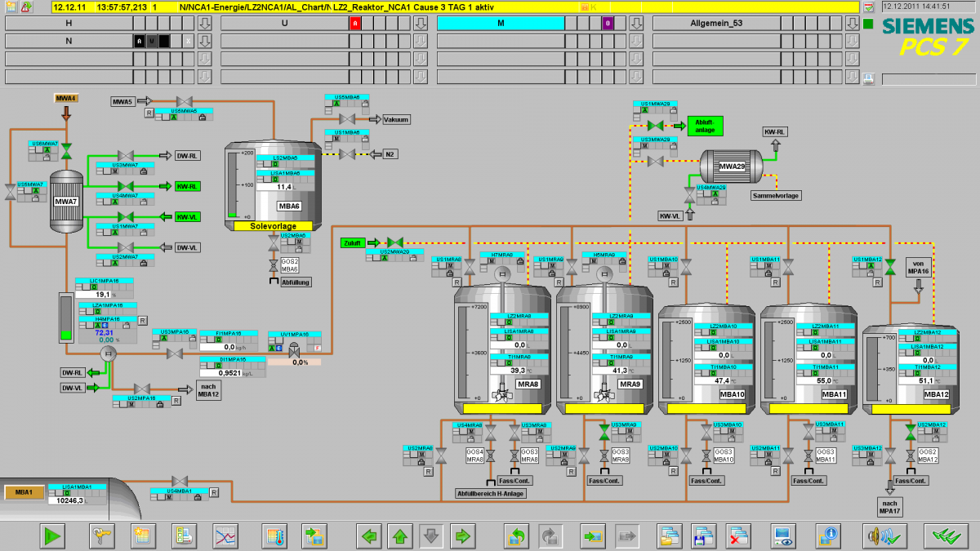Click the save picture composition floppy icon

(x=704, y=536)
